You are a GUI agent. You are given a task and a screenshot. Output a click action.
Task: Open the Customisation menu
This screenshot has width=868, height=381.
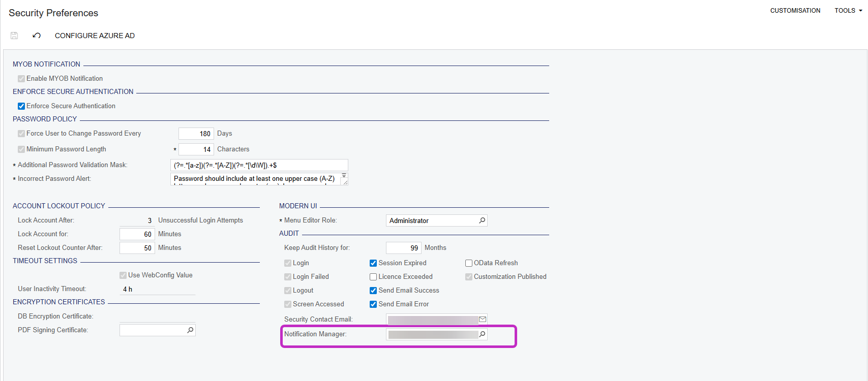tap(795, 11)
